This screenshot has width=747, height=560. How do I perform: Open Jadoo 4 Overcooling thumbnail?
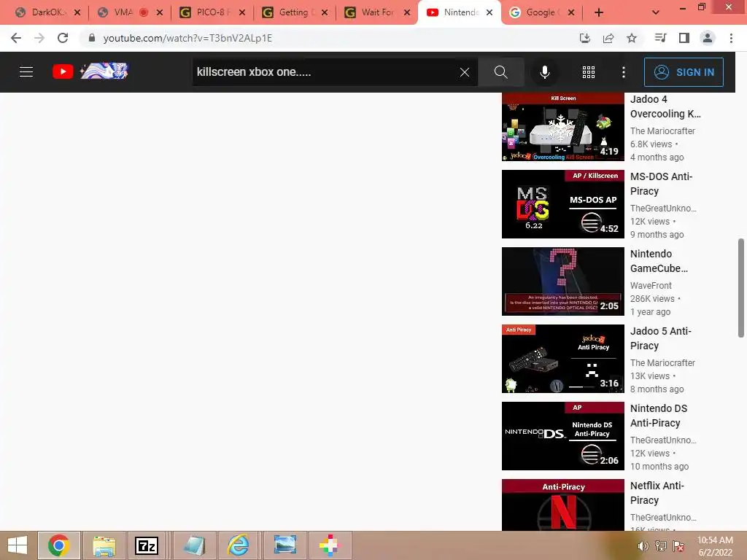tap(562, 127)
